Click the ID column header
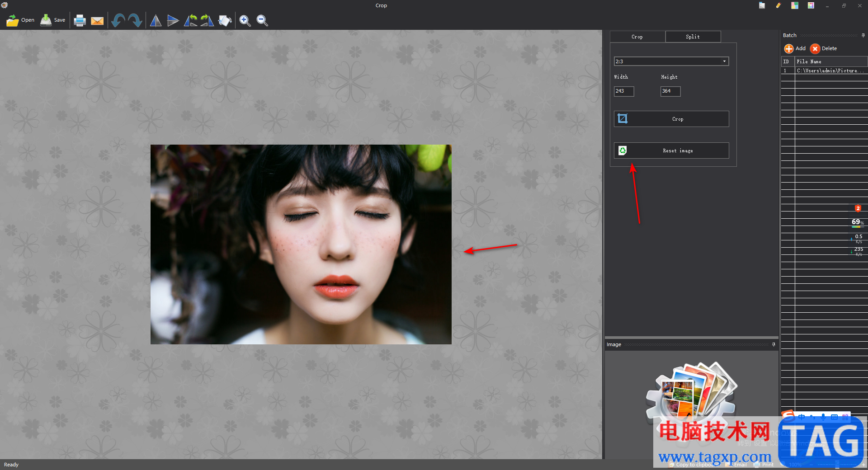Screen dimensions: 868x470 pyautogui.click(x=788, y=61)
